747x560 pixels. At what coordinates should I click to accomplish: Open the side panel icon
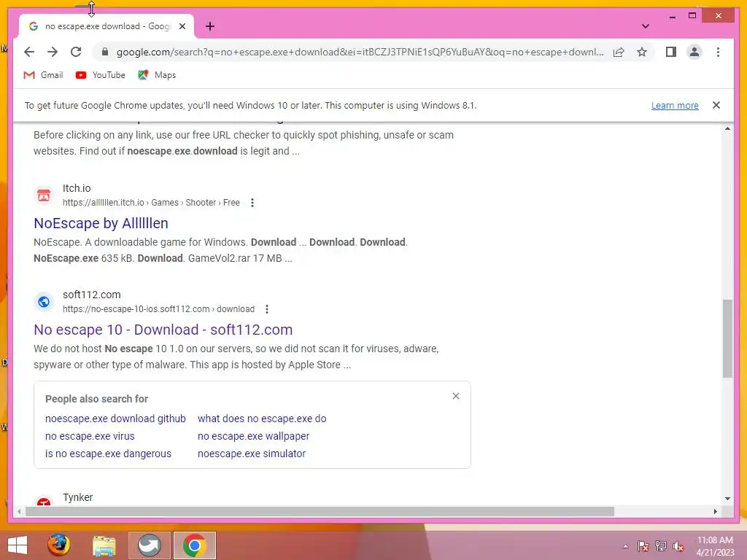(x=671, y=52)
